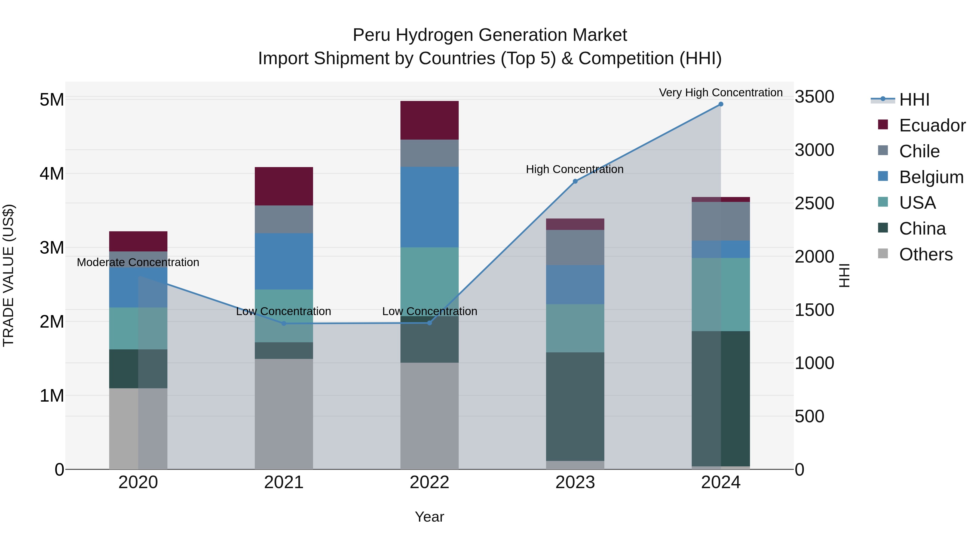Click the USA teal legend swatch
The height and width of the screenshot is (551, 980).
[x=883, y=202]
